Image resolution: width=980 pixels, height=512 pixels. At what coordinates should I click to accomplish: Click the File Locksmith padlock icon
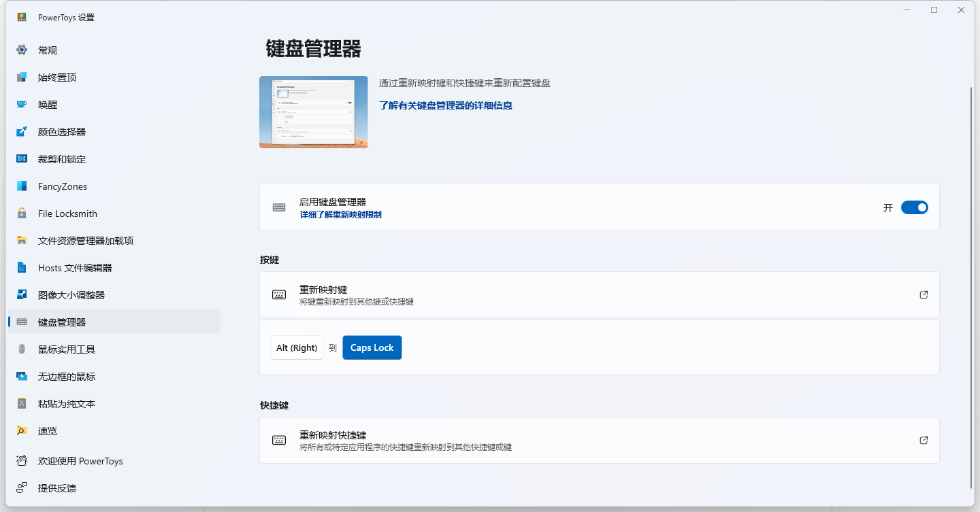click(x=22, y=213)
